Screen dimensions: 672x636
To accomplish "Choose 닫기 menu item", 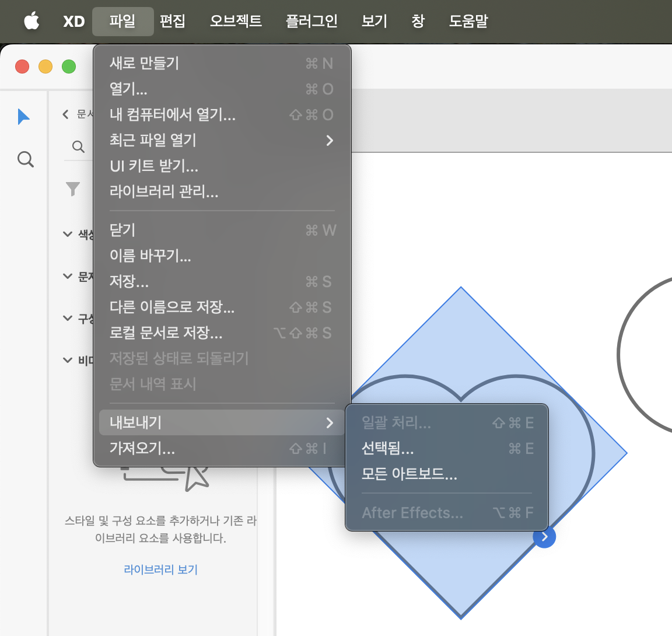I will pos(222,230).
